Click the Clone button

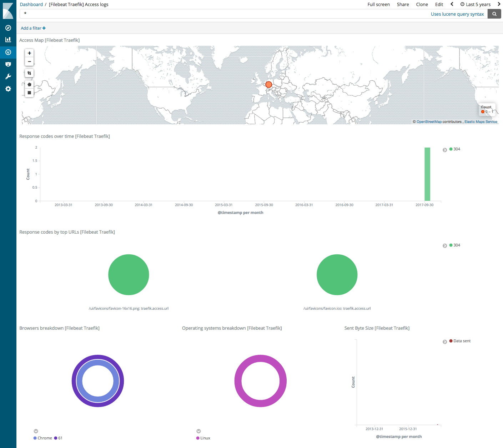coord(422,4)
